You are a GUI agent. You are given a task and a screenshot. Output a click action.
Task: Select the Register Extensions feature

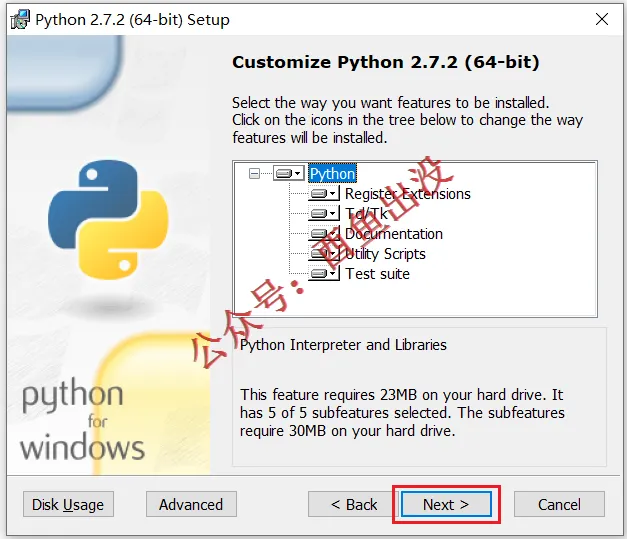pyautogui.click(x=407, y=194)
